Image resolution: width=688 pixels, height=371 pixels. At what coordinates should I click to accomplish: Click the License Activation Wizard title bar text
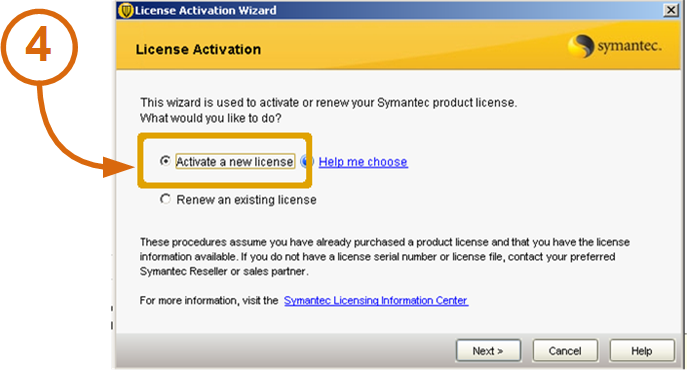point(205,11)
